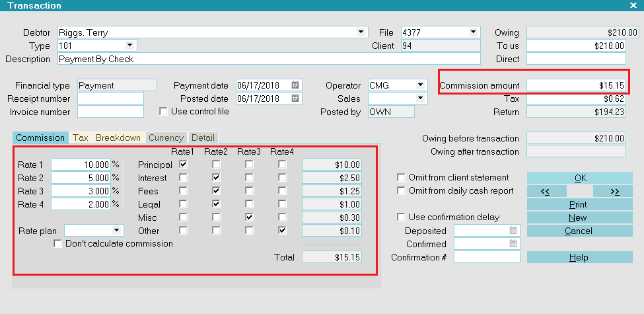Click the New button
The image size is (644, 314).
(580, 217)
